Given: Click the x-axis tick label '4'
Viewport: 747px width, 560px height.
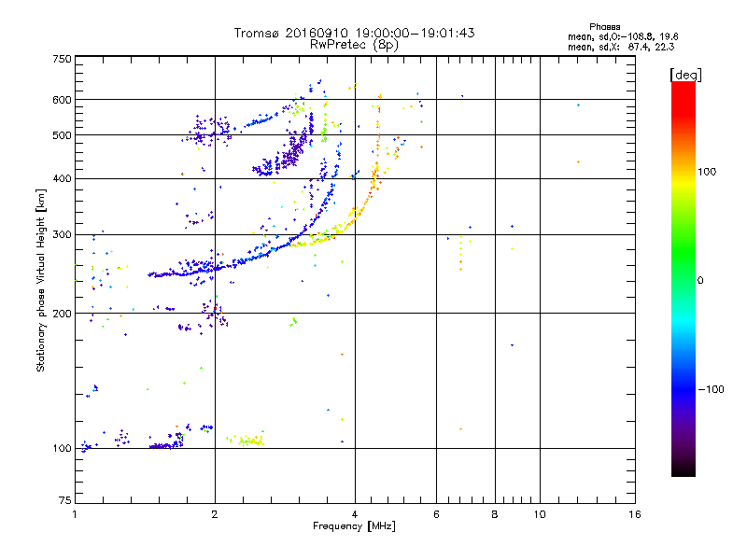Looking at the screenshot, I should (x=355, y=514).
